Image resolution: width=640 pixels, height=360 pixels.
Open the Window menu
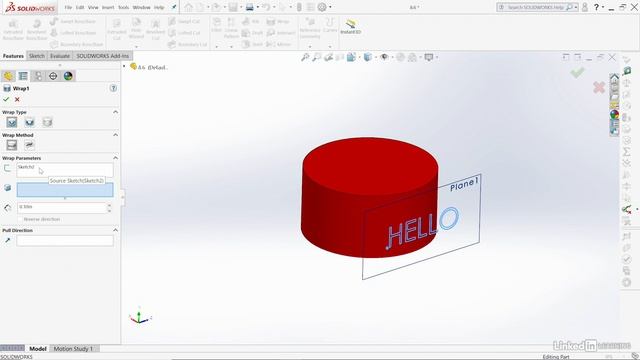click(142, 7)
